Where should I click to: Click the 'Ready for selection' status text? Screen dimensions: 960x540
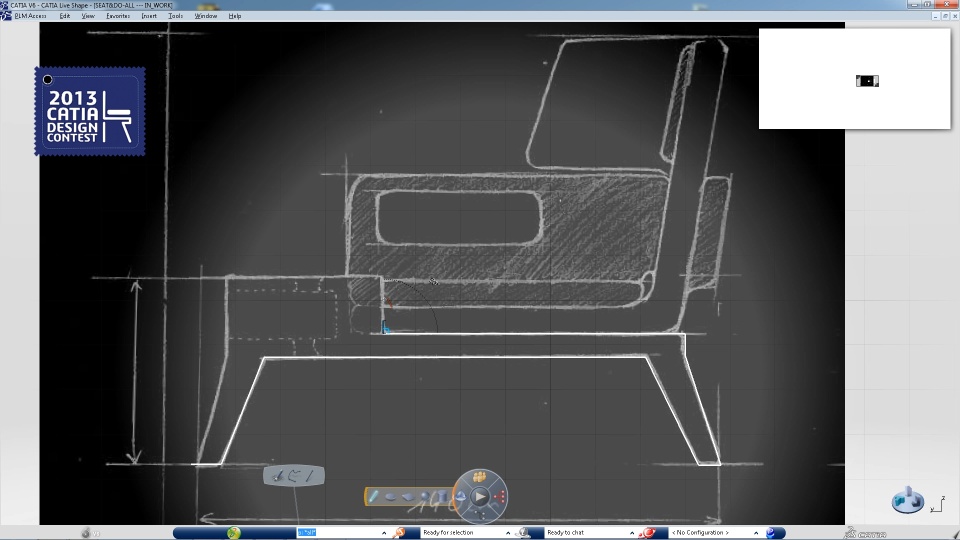click(448, 533)
